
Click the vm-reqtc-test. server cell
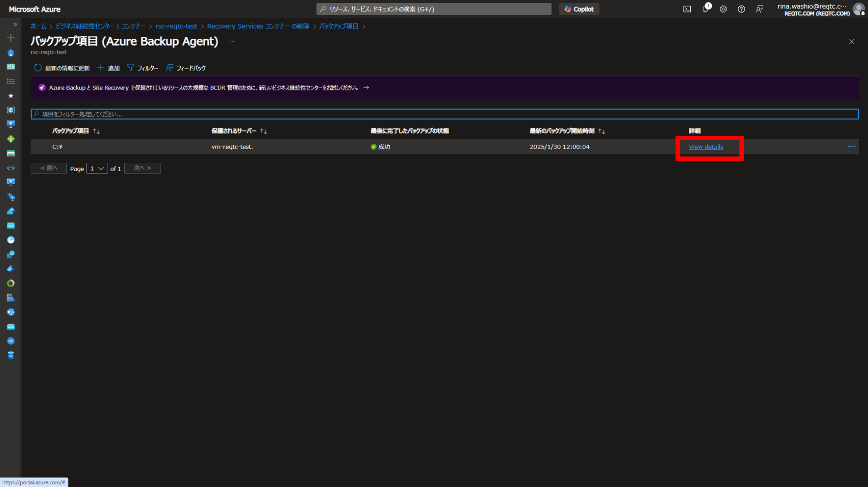tap(232, 147)
